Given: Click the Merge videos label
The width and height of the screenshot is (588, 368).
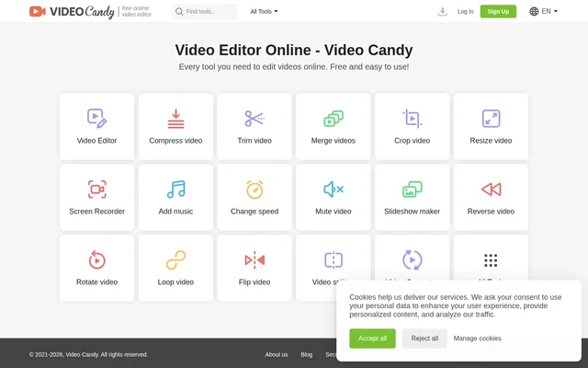Looking at the screenshot, I should pos(334,141).
